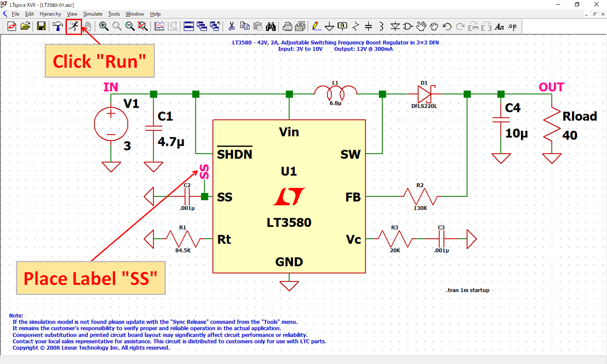
Task: Open the Help menu
Action: 155,14
